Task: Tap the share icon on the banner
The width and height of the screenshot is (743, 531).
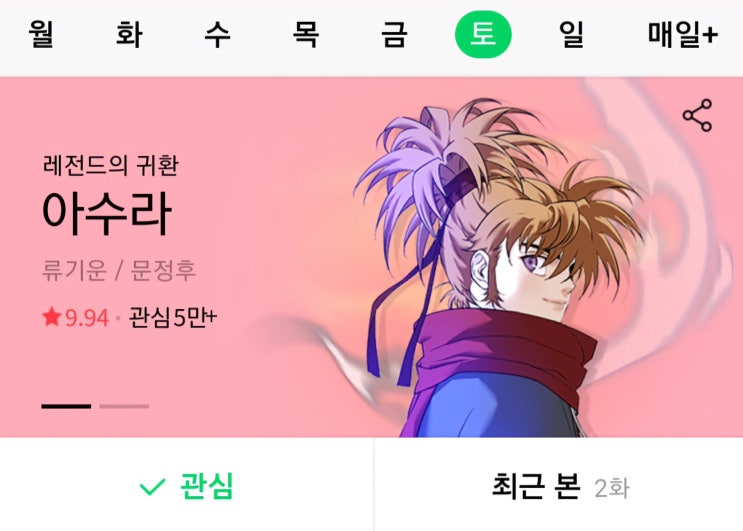Action: tap(698, 115)
